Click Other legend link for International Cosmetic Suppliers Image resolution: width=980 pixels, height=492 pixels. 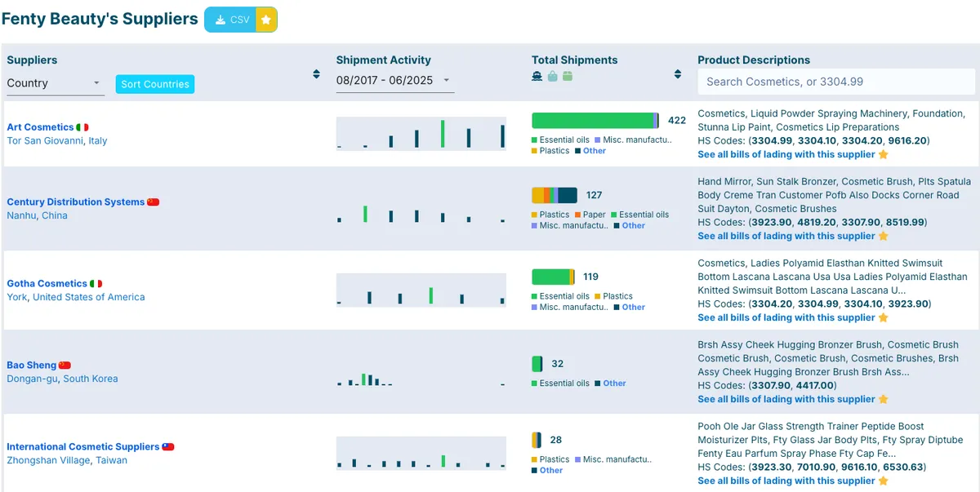click(551, 471)
